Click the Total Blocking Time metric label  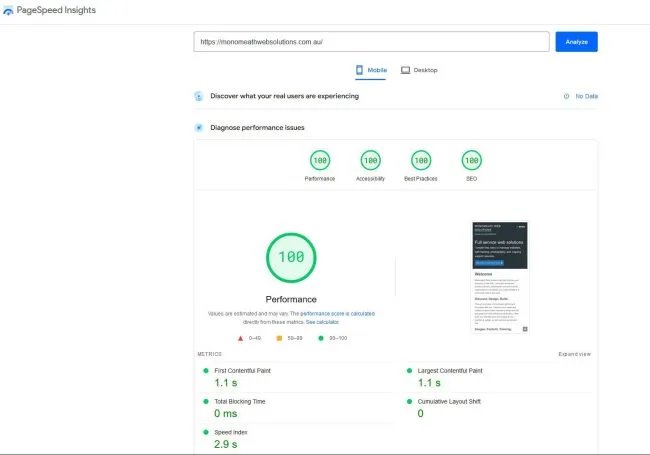240,401
